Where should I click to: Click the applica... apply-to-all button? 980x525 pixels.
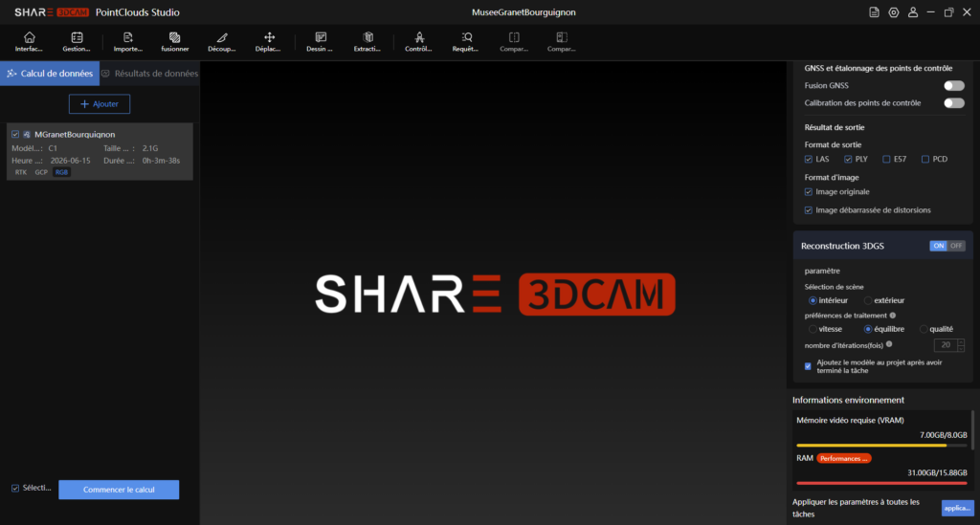tap(957, 508)
